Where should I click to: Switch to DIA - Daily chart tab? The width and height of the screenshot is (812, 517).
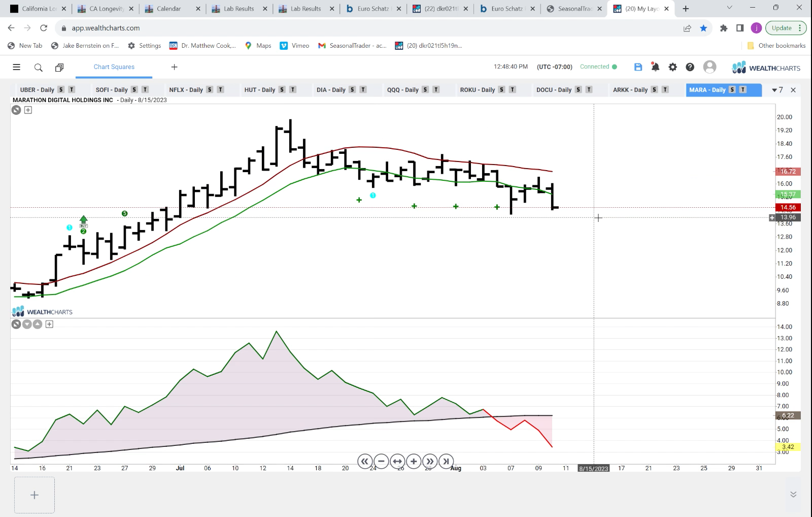point(331,90)
